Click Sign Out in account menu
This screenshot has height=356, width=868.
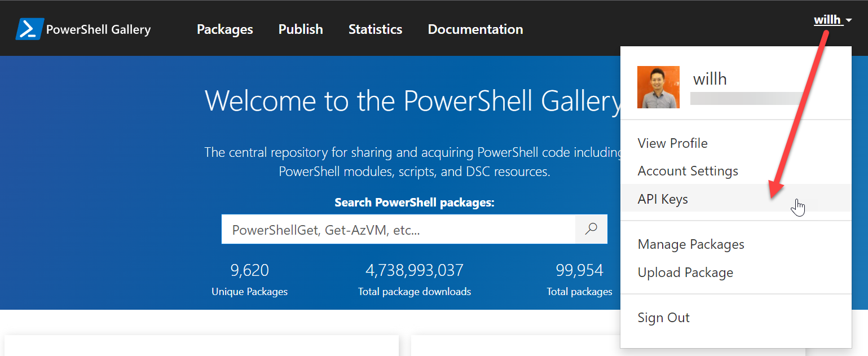pos(663,318)
